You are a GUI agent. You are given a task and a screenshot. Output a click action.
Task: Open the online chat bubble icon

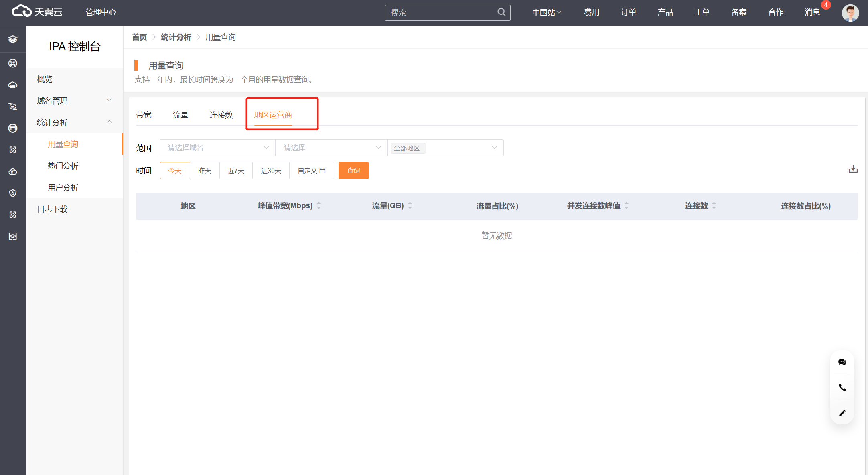pos(842,362)
